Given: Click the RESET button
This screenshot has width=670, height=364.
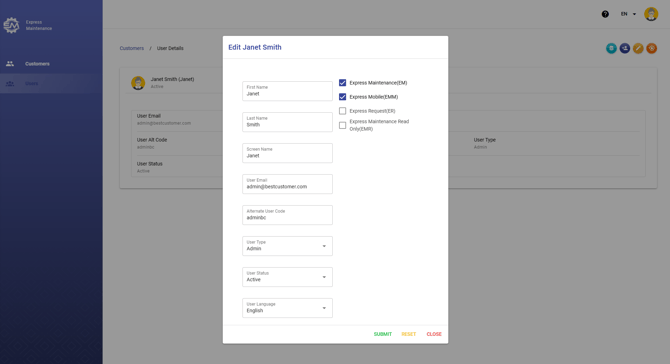Looking at the screenshot, I should click(x=408, y=334).
